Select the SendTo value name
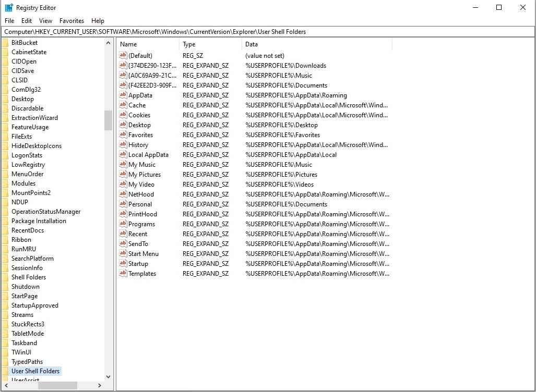 pos(138,244)
